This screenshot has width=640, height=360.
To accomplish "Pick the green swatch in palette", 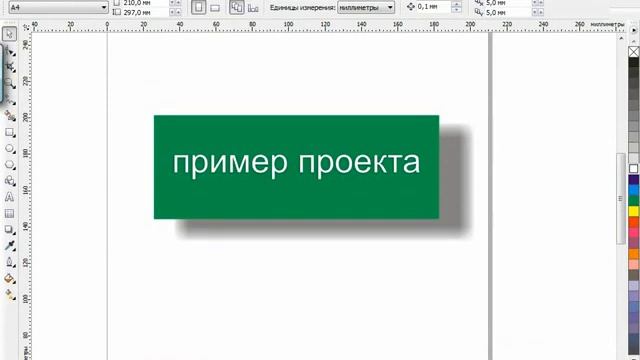I will (x=633, y=200).
